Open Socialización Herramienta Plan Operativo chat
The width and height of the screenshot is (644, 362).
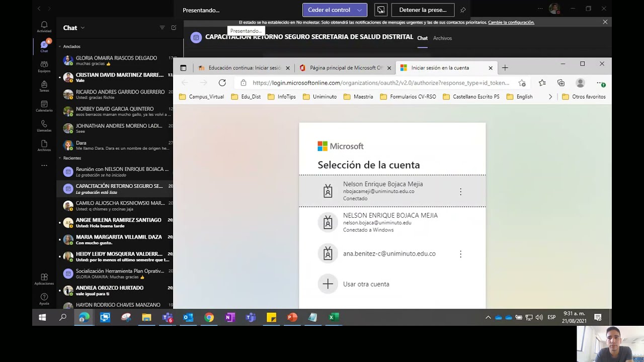(x=116, y=274)
